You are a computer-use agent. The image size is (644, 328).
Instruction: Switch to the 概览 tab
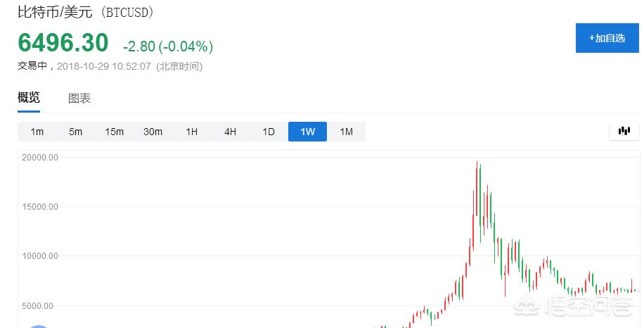point(29,98)
